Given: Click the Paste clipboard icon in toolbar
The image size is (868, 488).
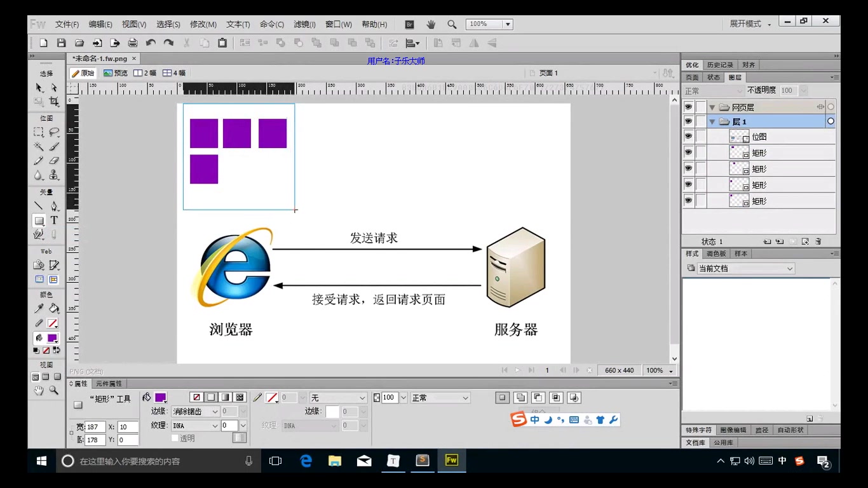Looking at the screenshot, I should tap(222, 43).
